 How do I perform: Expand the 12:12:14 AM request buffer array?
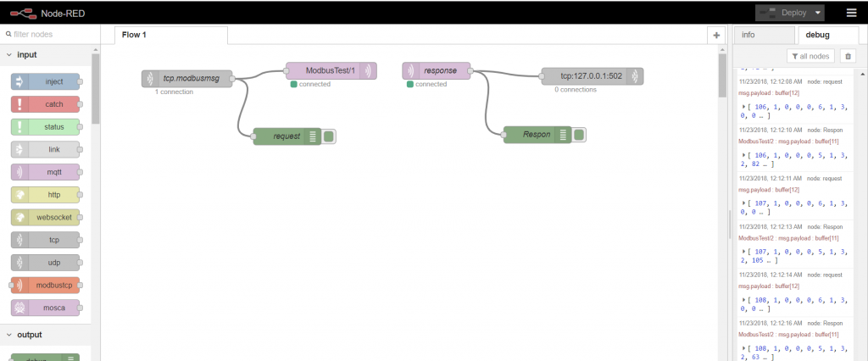(744, 299)
